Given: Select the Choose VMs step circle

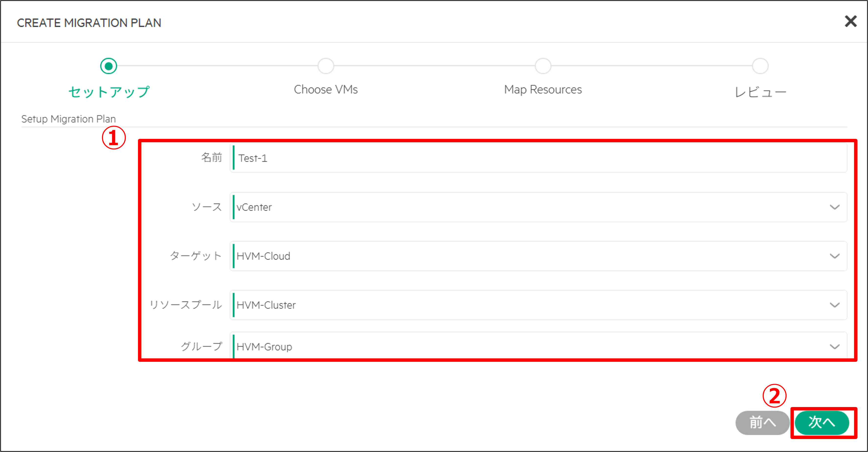Looking at the screenshot, I should click(x=325, y=66).
